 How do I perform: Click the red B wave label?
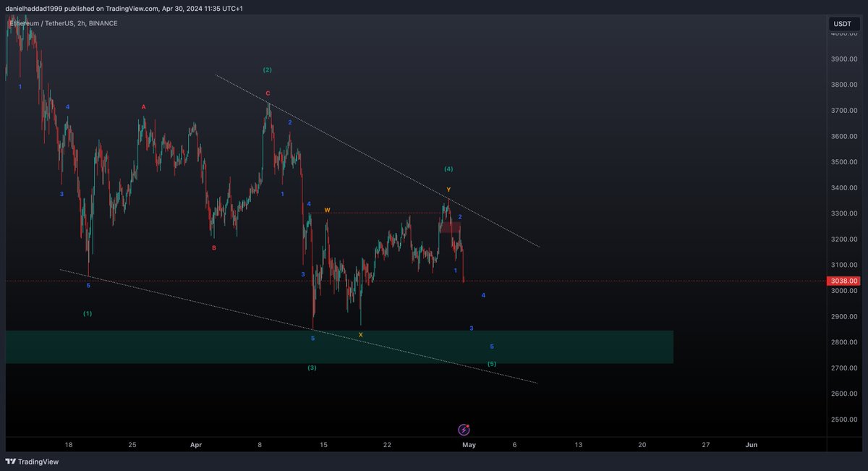pos(213,248)
